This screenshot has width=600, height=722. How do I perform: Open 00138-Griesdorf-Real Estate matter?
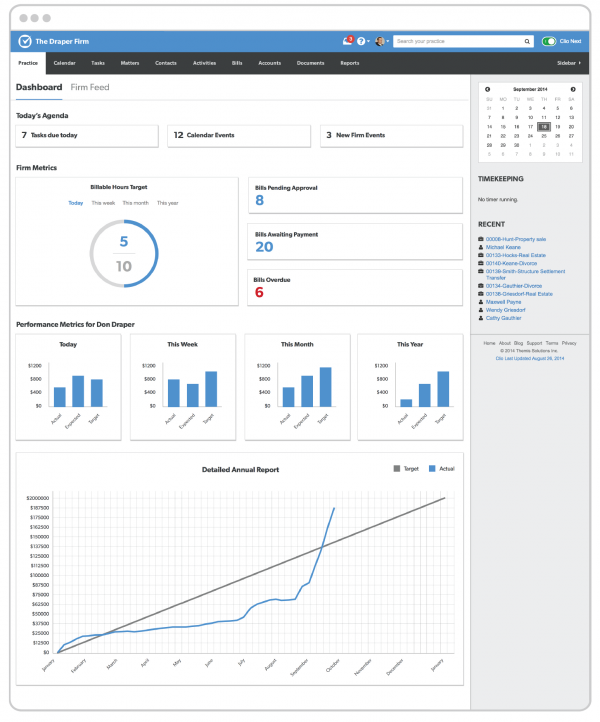(519, 294)
